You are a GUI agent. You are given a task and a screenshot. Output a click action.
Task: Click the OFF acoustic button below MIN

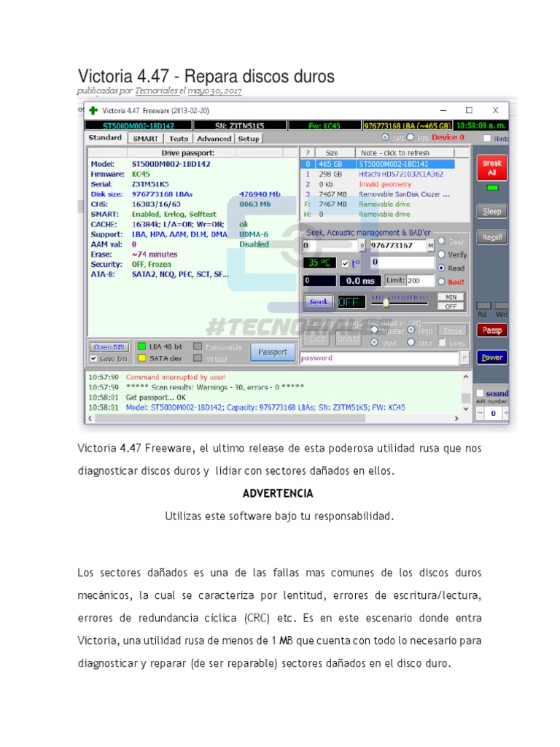(x=451, y=306)
